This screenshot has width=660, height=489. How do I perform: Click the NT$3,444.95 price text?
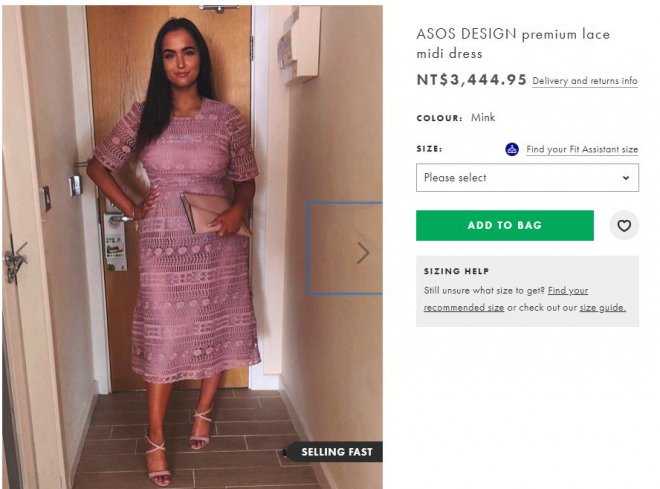[x=471, y=80]
